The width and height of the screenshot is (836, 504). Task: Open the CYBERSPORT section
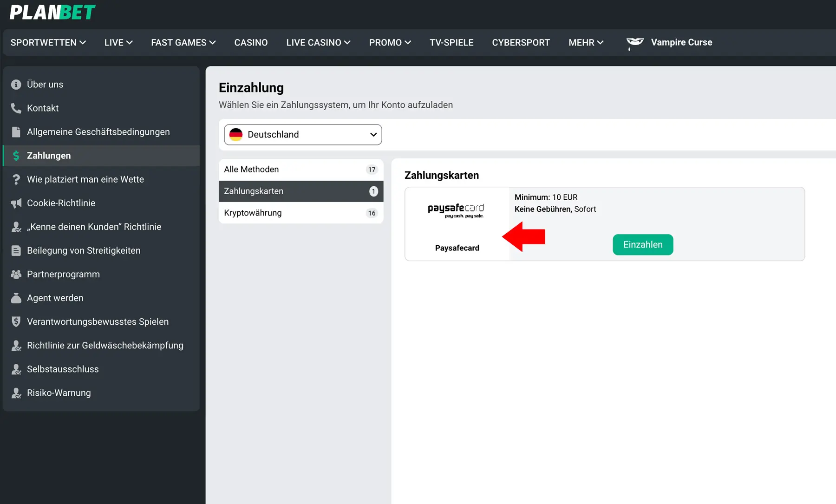pos(521,42)
